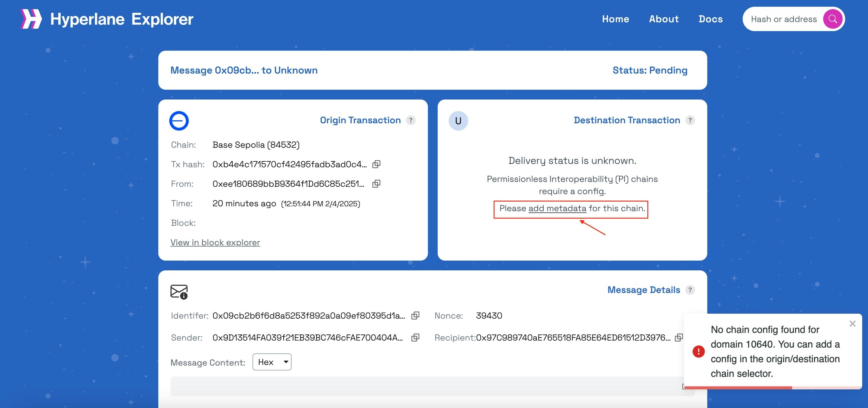Go to the Home page
Image resolution: width=868 pixels, height=408 pixels.
[x=616, y=19]
